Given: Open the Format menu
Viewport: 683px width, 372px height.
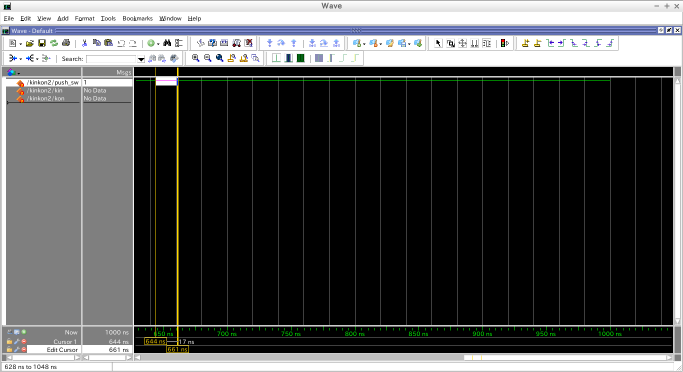Looking at the screenshot, I should pyautogui.click(x=85, y=18).
